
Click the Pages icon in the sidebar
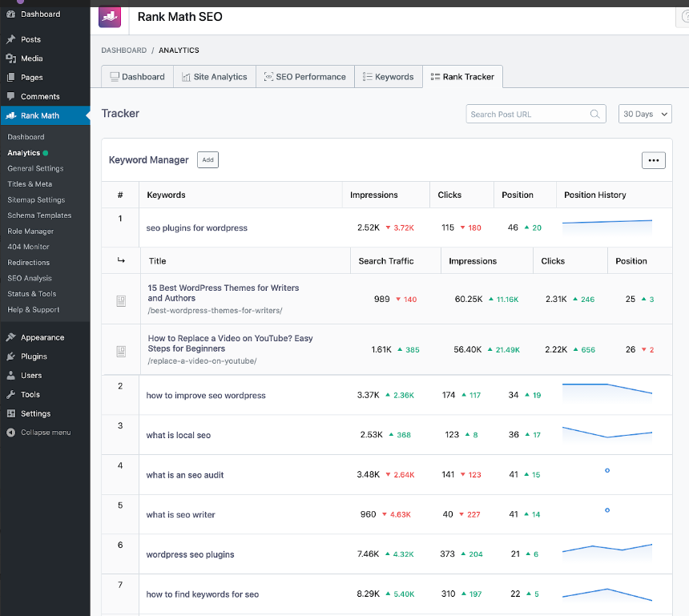coord(11,78)
